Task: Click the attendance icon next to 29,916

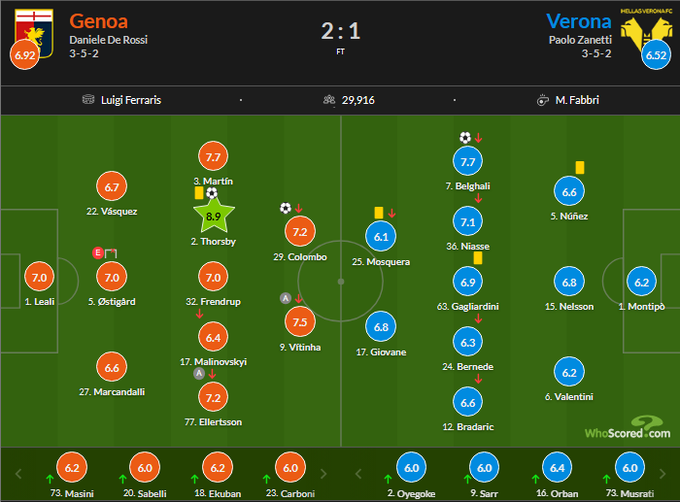Action: [x=327, y=100]
